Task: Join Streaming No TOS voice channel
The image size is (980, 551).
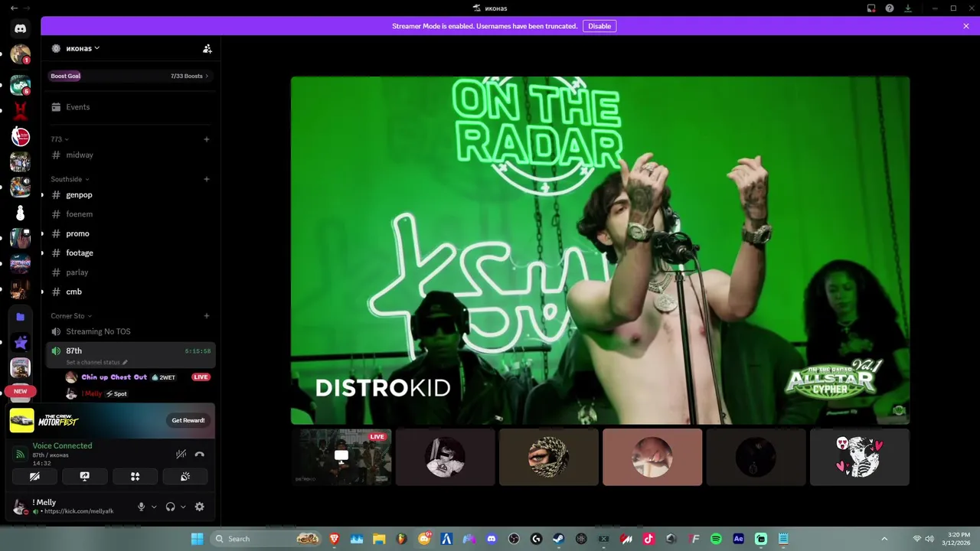Action: click(130, 331)
